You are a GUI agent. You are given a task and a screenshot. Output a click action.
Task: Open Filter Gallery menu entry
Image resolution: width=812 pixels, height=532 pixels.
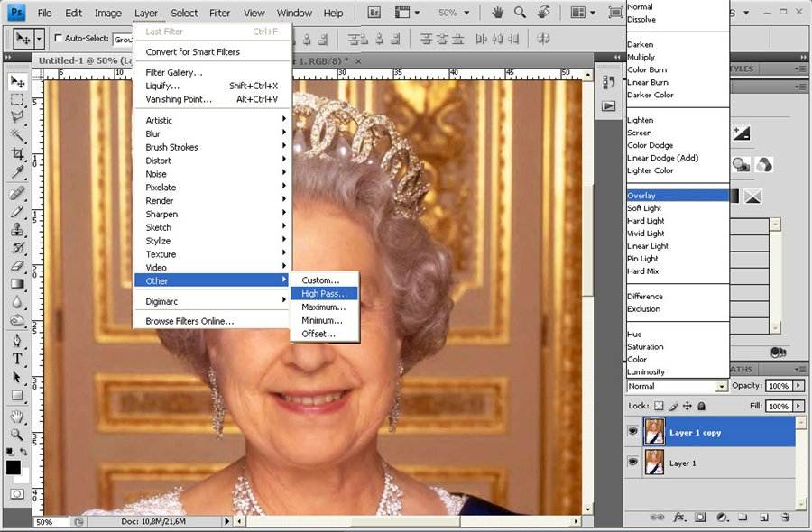(211, 72)
